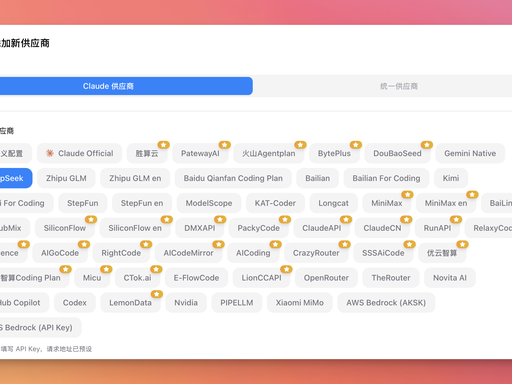Pick the KAT-Coder provider
512x384 pixels.
click(x=275, y=203)
